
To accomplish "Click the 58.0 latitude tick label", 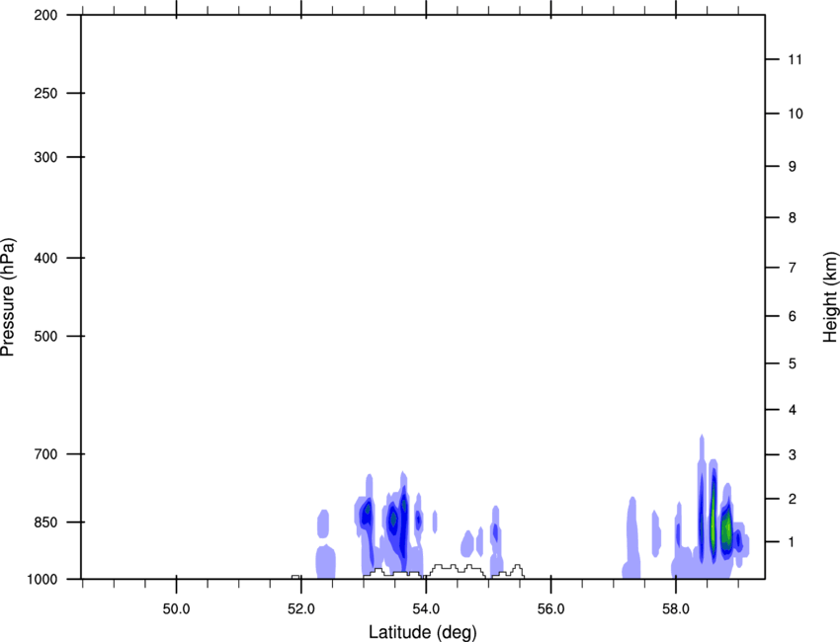I will [x=676, y=609].
